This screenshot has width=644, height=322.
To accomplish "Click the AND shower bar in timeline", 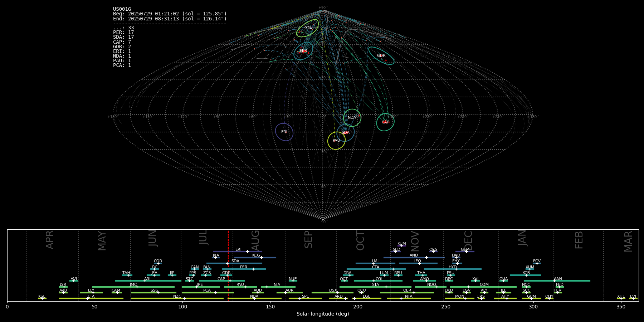I will [414, 258].
